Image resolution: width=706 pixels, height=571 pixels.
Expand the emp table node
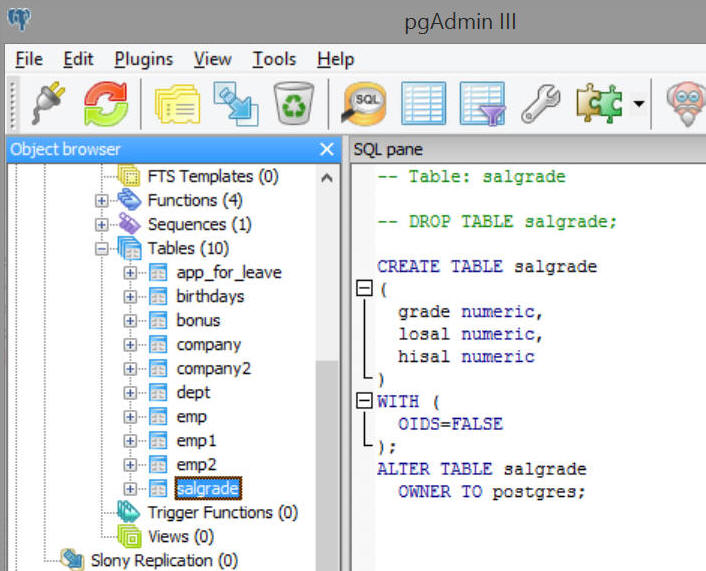click(x=130, y=417)
